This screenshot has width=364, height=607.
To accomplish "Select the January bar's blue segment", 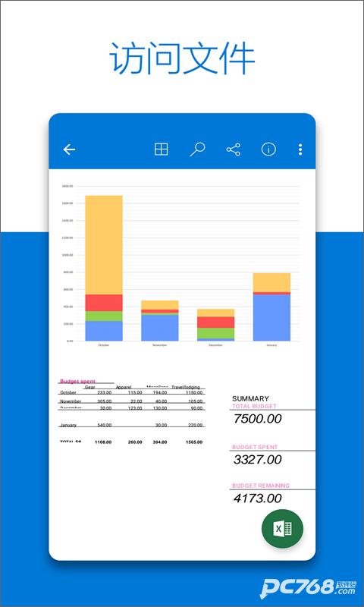I will (271, 317).
